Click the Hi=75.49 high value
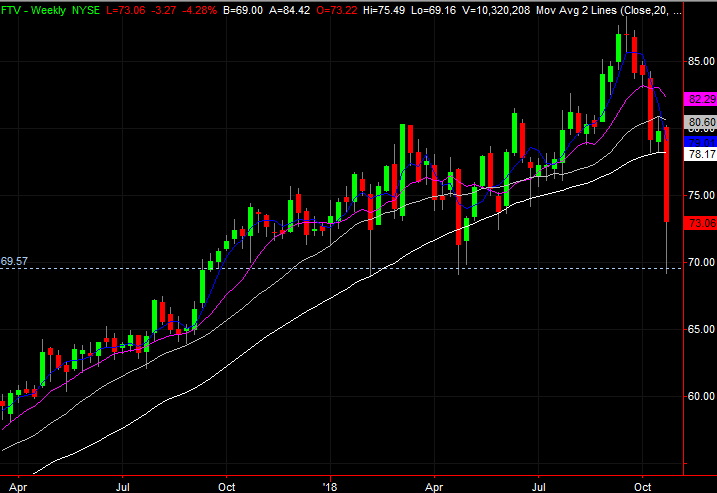Image resolution: width=717 pixels, height=493 pixels. [384, 10]
